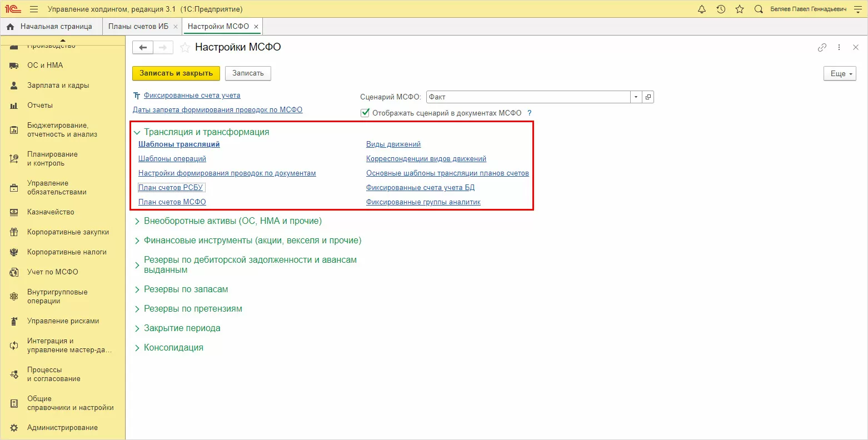This screenshot has height=440, width=868.
Task: Add Настройки МСФО to favorites with star icon
Action: pos(185,48)
